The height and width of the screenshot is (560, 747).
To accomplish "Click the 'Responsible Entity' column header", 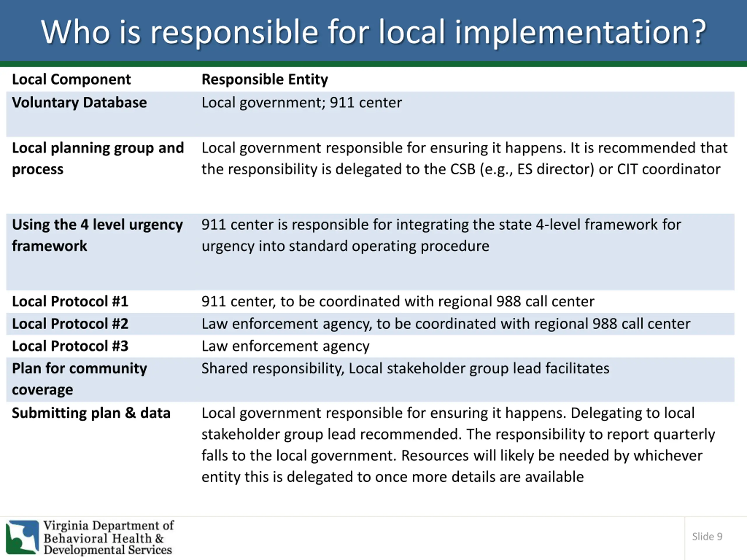I will click(x=265, y=80).
